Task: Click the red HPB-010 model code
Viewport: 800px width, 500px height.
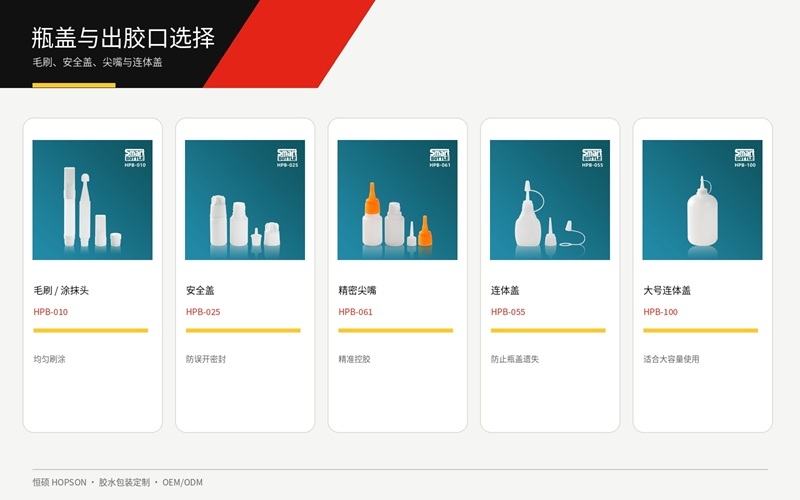Action: (51, 312)
